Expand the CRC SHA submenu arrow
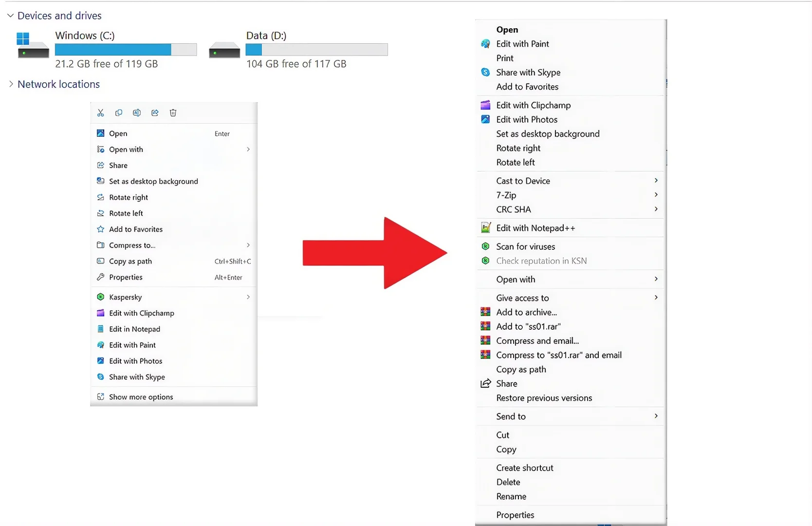This screenshot has width=812, height=526. 656,209
